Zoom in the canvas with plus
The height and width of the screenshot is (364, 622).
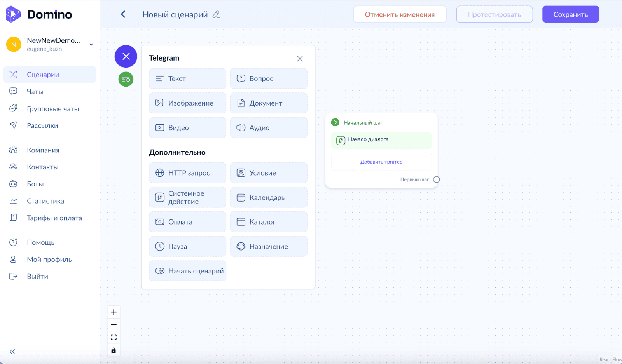(x=114, y=312)
